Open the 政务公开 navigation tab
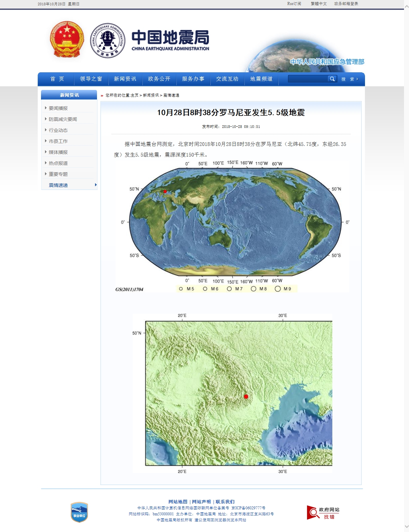The image size is (409, 532). tap(159, 79)
